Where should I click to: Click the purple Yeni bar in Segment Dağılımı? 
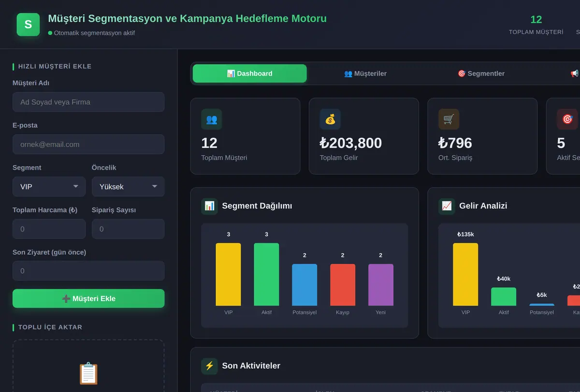pyautogui.click(x=381, y=285)
